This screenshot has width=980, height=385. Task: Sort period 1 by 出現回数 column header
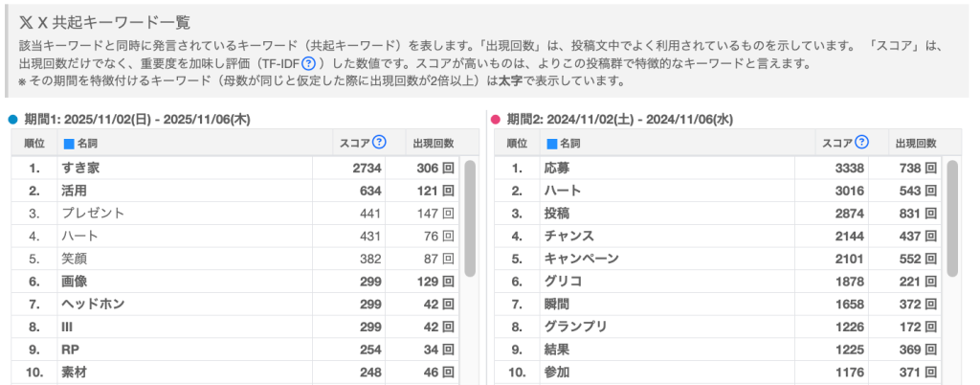433,143
